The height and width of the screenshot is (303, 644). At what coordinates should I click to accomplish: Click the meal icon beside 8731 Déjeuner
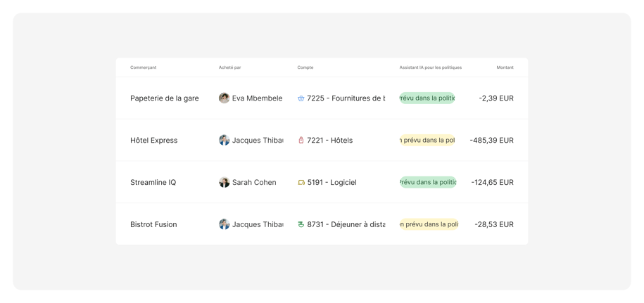[x=301, y=224]
